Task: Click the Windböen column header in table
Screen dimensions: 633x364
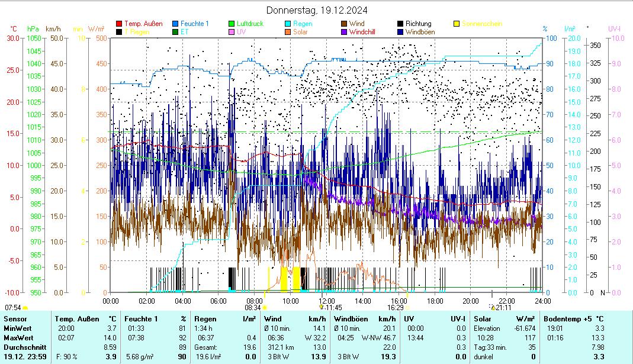Action: [x=350, y=319]
